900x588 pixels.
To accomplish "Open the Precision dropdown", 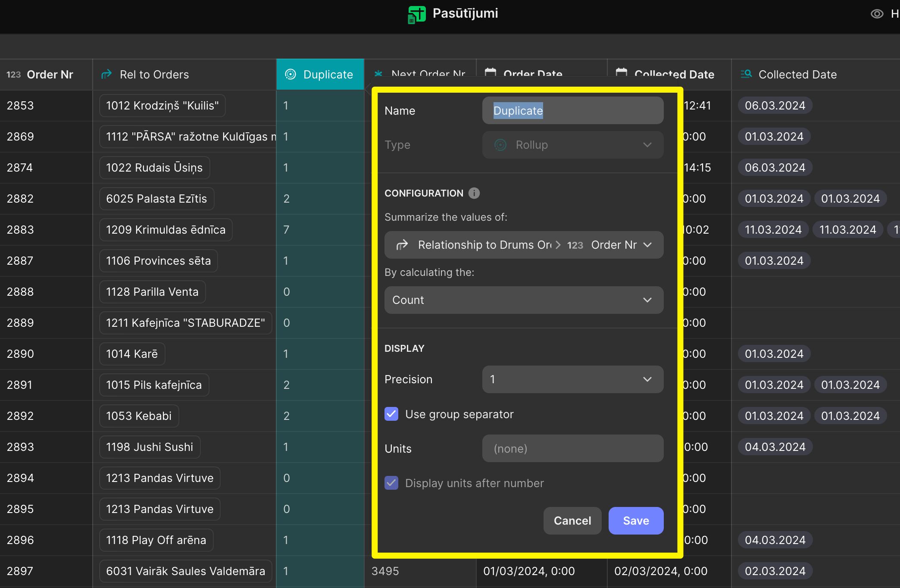I will (x=572, y=379).
